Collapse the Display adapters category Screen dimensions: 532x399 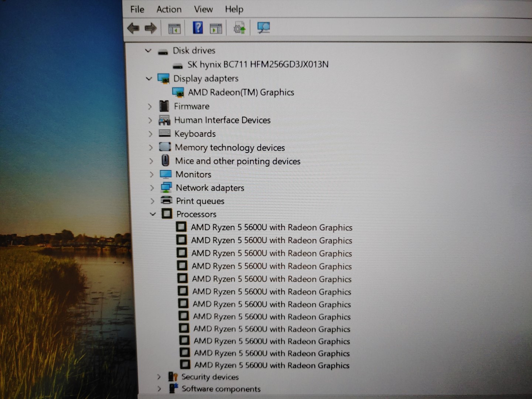tap(149, 79)
